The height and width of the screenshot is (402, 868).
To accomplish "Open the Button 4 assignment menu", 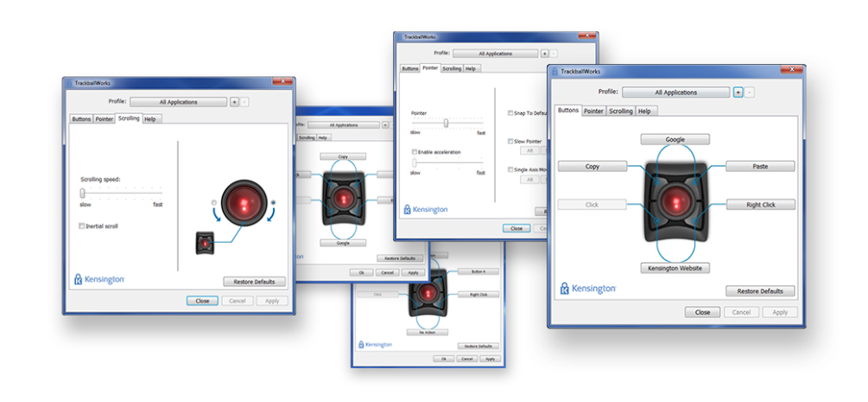I will (478, 271).
